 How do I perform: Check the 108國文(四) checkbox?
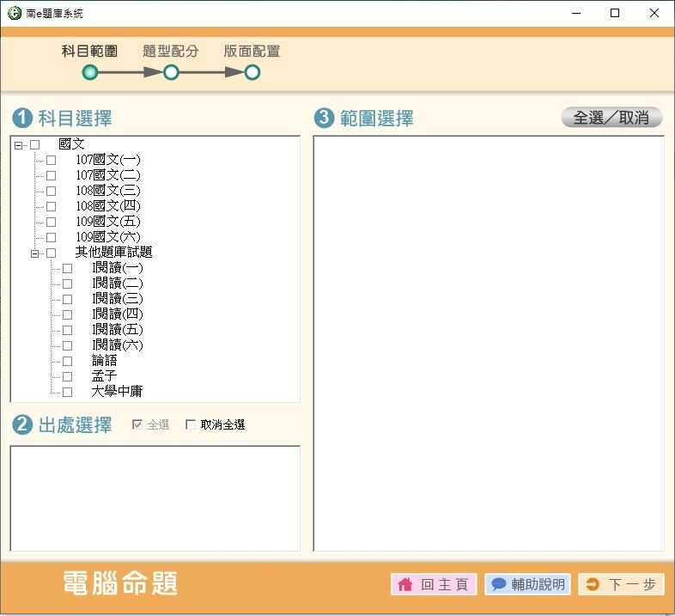tap(52, 206)
